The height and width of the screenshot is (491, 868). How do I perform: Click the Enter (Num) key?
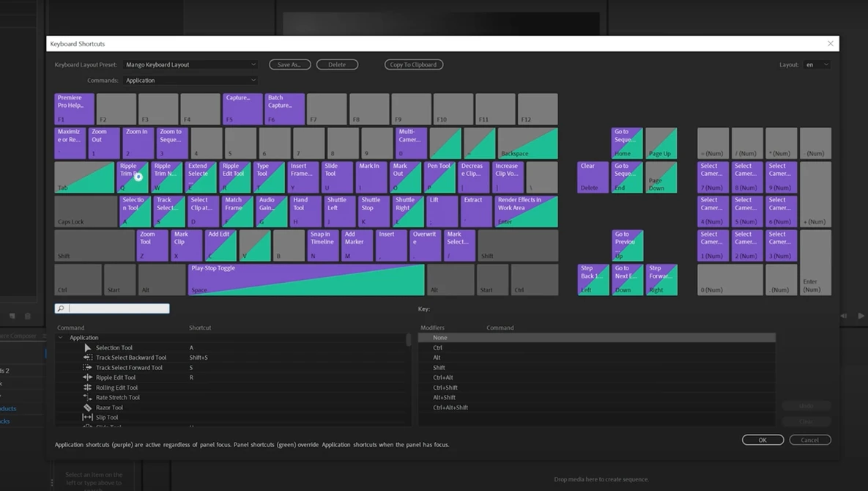815,263
